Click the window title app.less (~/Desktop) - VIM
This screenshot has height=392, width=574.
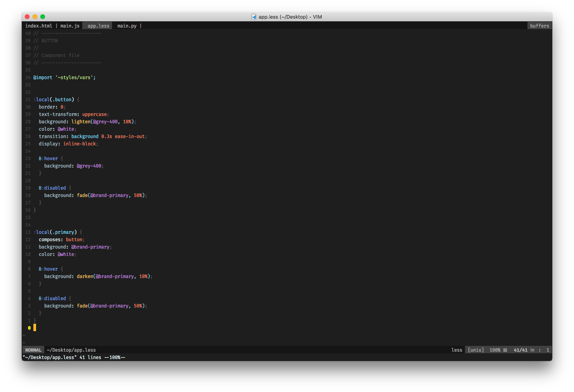(x=290, y=17)
